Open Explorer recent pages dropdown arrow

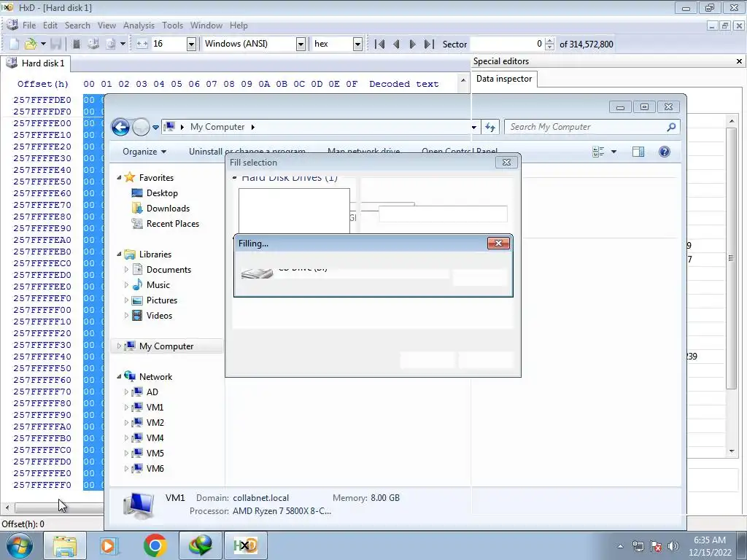155,128
